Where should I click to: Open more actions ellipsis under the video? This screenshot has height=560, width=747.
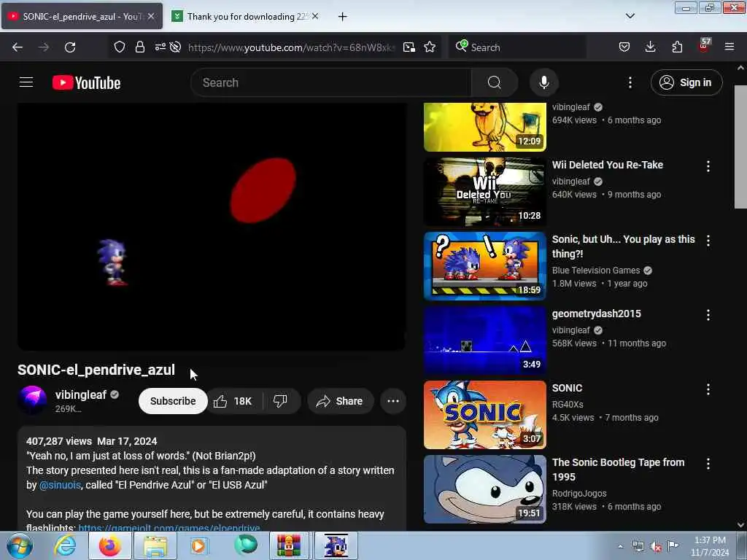point(393,401)
